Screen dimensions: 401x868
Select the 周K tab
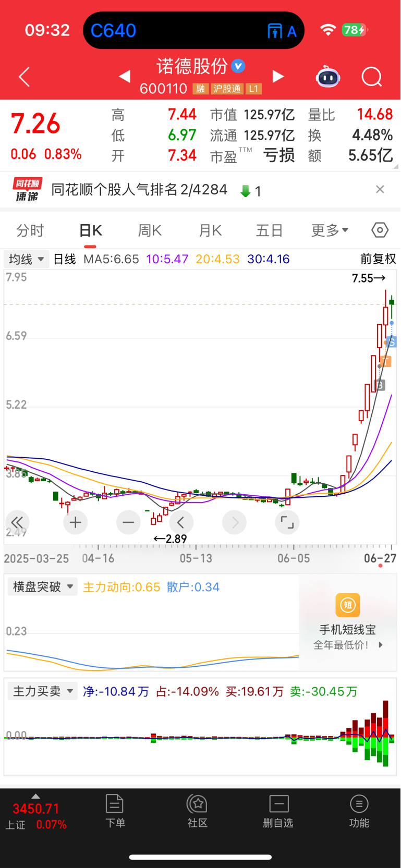(x=150, y=230)
